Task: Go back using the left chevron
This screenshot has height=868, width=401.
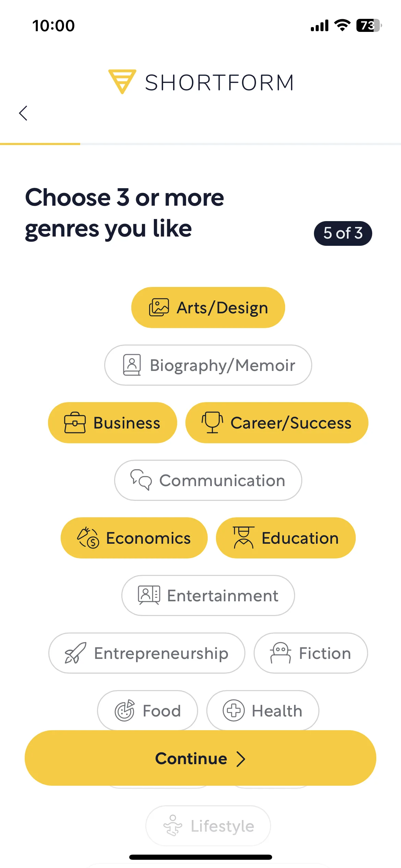Action: click(x=23, y=113)
